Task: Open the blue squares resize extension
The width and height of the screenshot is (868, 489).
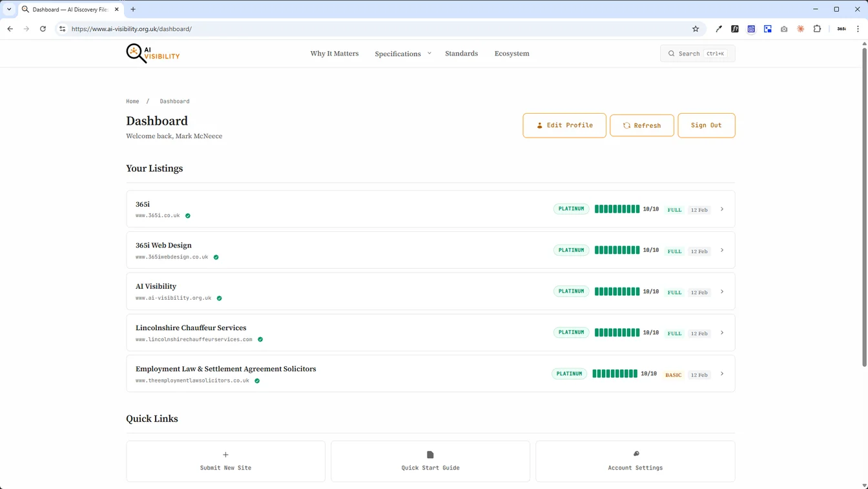Action: click(x=768, y=28)
